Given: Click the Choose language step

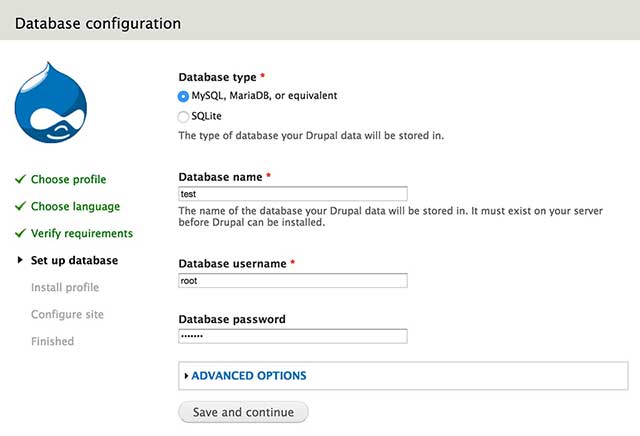Looking at the screenshot, I should click(75, 207).
